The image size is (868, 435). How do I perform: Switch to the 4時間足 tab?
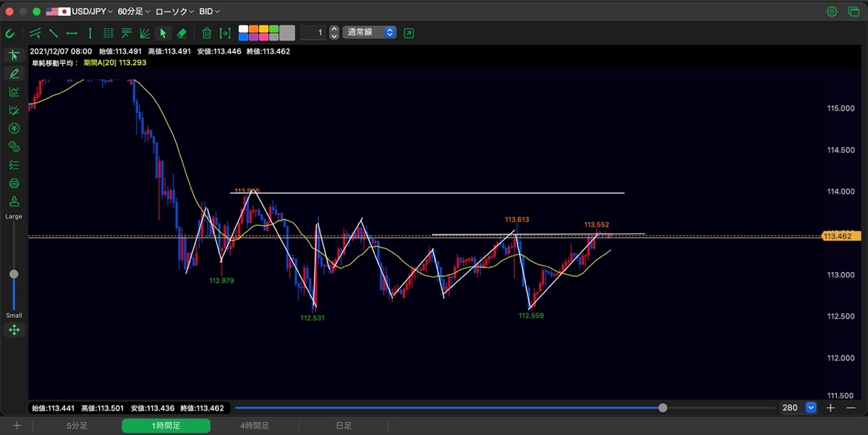point(255,426)
